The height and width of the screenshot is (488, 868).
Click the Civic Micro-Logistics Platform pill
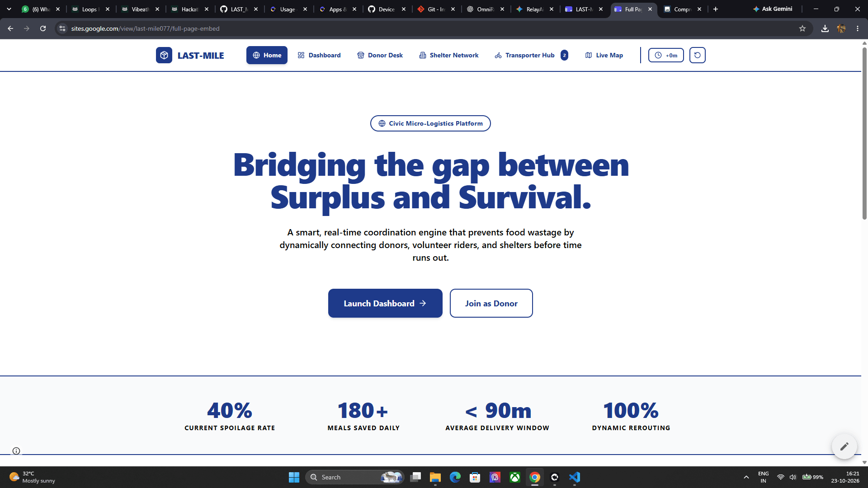point(430,123)
